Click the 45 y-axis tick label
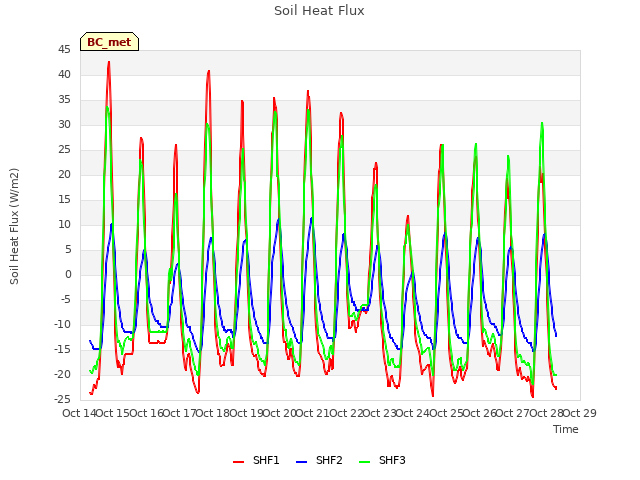Screen dimensions: 640x480 point(64,50)
